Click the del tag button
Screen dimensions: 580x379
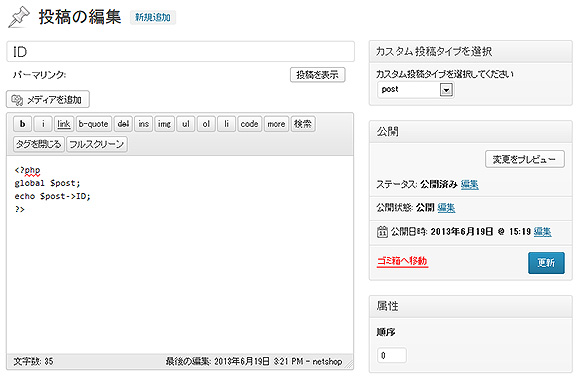(x=123, y=124)
